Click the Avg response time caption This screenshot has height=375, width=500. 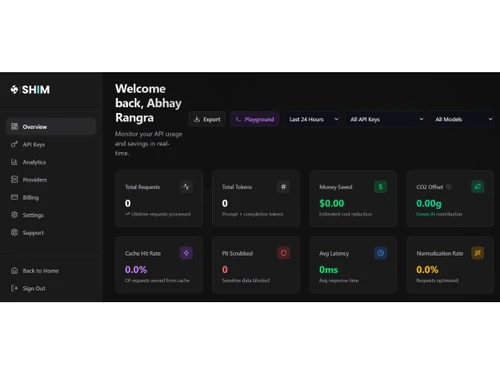click(x=339, y=280)
